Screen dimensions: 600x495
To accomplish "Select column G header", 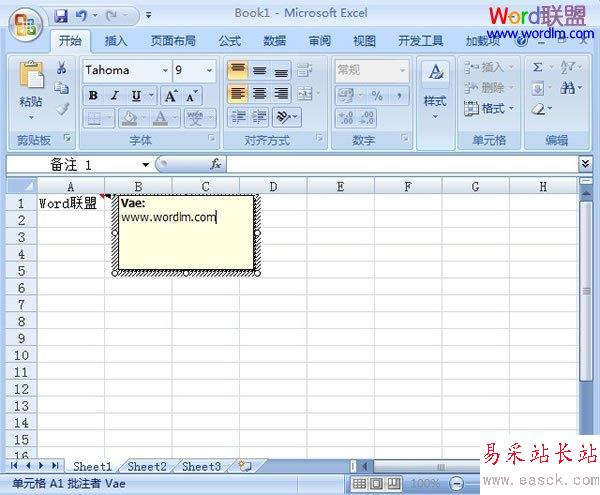I will coord(476,186).
